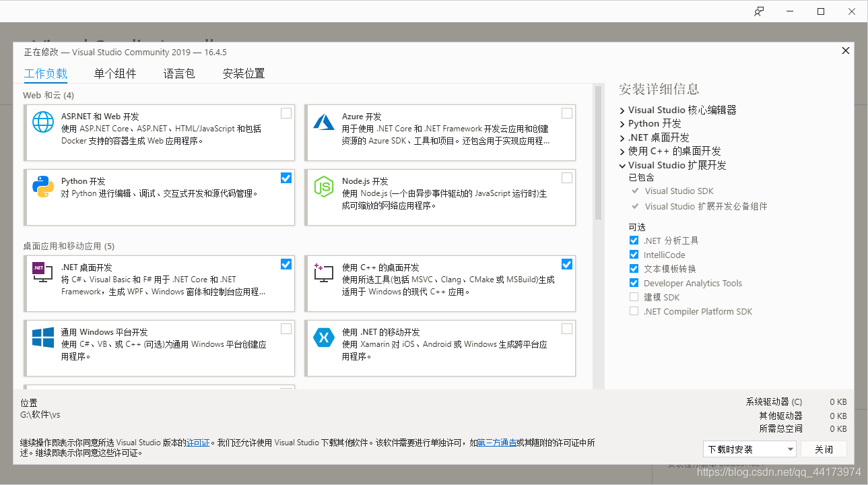
Task: Click the Xamarin 移动开发 icon
Action: (323, 339)
